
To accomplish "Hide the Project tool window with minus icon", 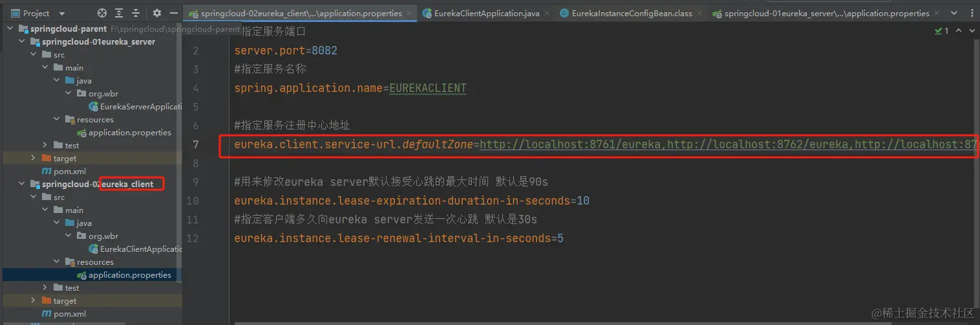I will [x=173, y=13].
